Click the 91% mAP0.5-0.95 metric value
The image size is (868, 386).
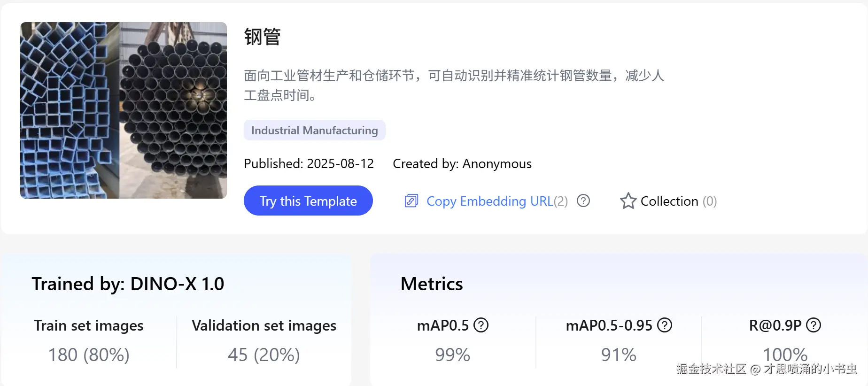[x=619, y=355]
